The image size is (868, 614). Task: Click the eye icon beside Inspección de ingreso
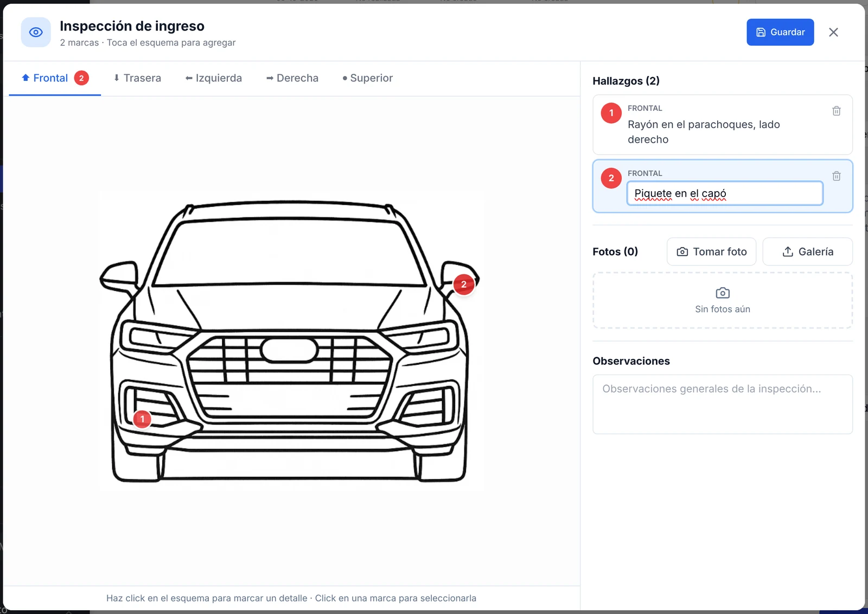[x=36, y=33]
